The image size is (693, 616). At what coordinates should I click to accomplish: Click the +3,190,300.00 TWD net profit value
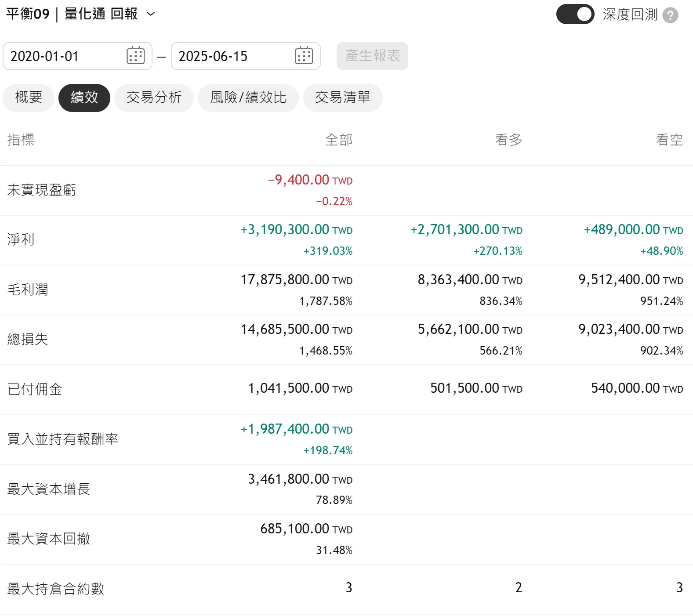click(x=297, y=229)
